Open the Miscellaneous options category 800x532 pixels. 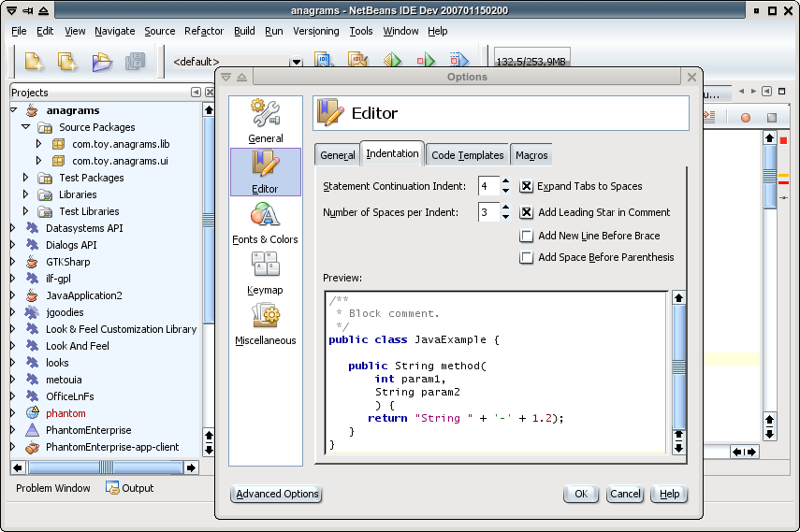click(x=266, y=324)
